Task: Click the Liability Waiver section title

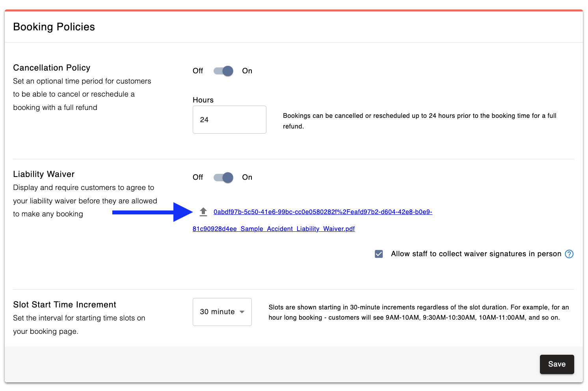Action: (44, 174)
